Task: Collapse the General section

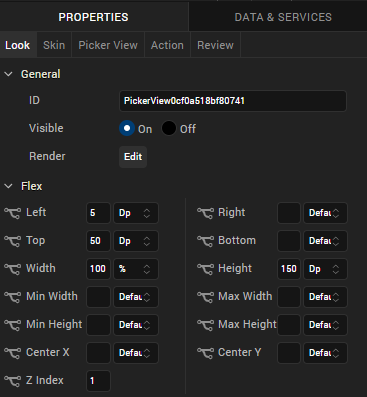Action: (x=8, y=74)
